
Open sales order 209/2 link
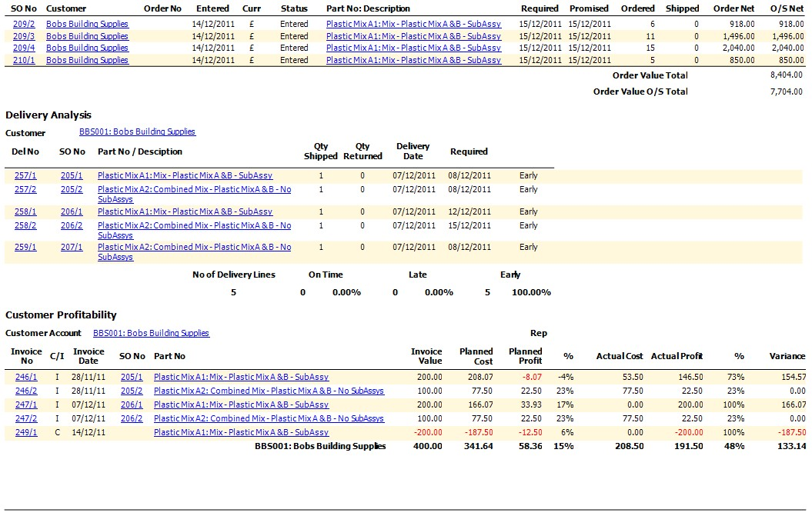pos(24,24)
